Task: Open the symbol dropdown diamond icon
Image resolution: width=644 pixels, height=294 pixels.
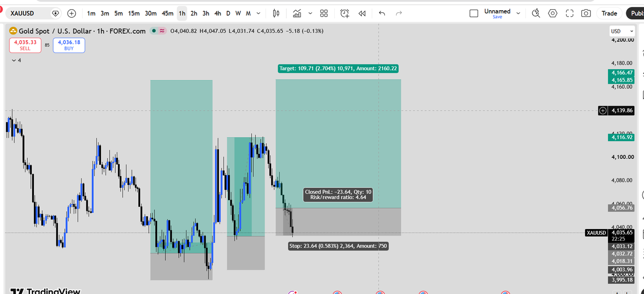Action: pyautogui.click(x=56, y=13)
